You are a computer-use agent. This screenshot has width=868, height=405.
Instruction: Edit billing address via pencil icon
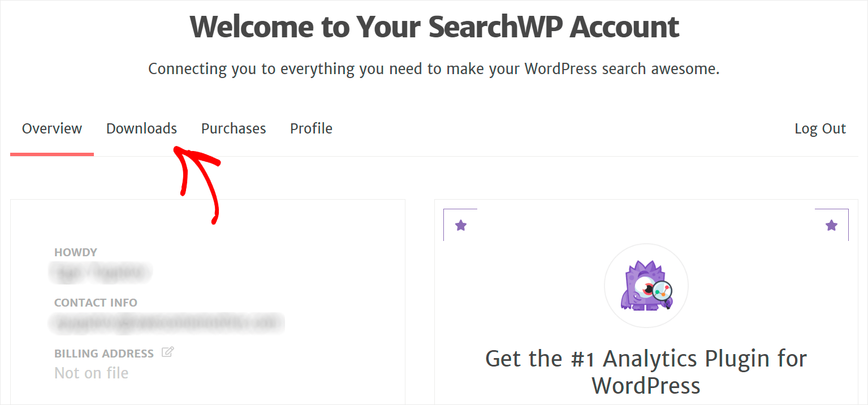(x=167, y=352)
